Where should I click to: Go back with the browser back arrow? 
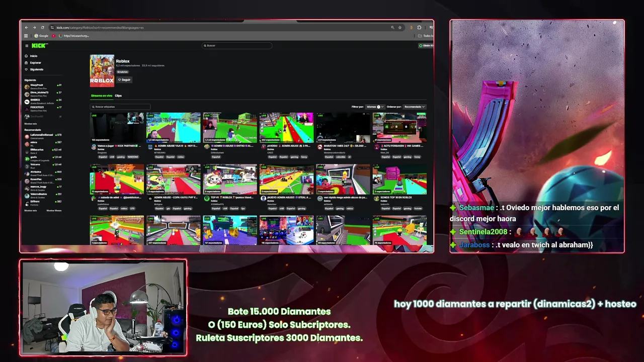click(26, 28)
